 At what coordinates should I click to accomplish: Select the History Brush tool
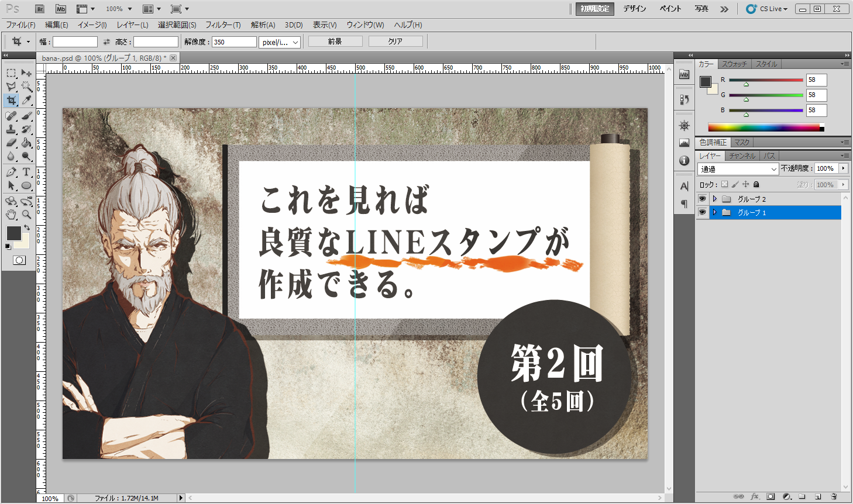tap(26, 129)
